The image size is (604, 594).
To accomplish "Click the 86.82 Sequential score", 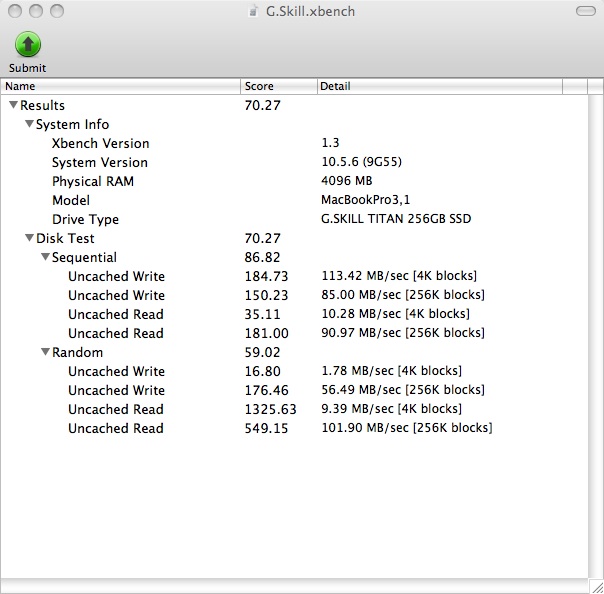I will (262, 257).
